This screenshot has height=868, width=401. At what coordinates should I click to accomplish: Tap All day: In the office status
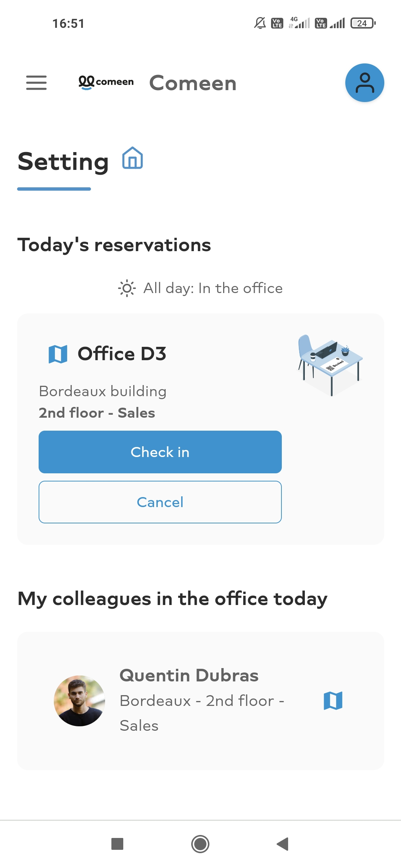(x=213, y=288)
